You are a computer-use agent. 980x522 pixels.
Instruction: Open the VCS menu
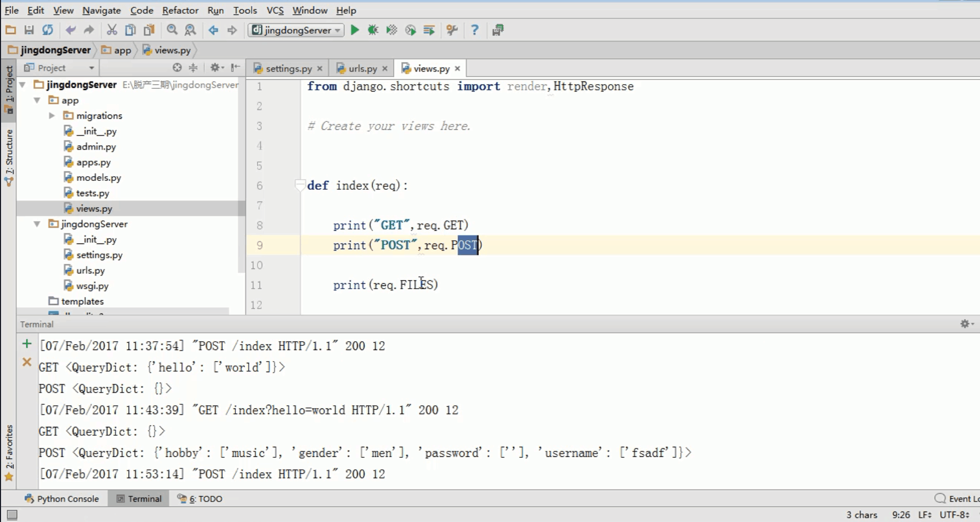(275, 10)
